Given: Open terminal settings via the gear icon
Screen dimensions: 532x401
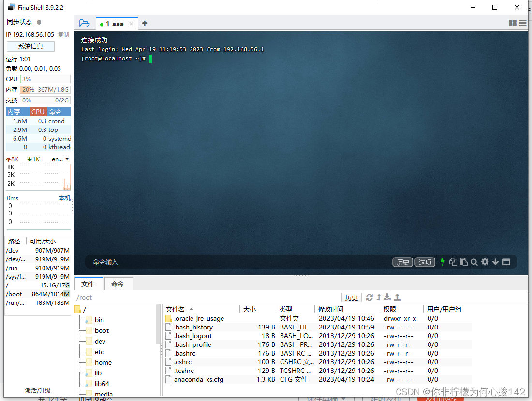Looking at the screenshot, I should click(484, 262).
